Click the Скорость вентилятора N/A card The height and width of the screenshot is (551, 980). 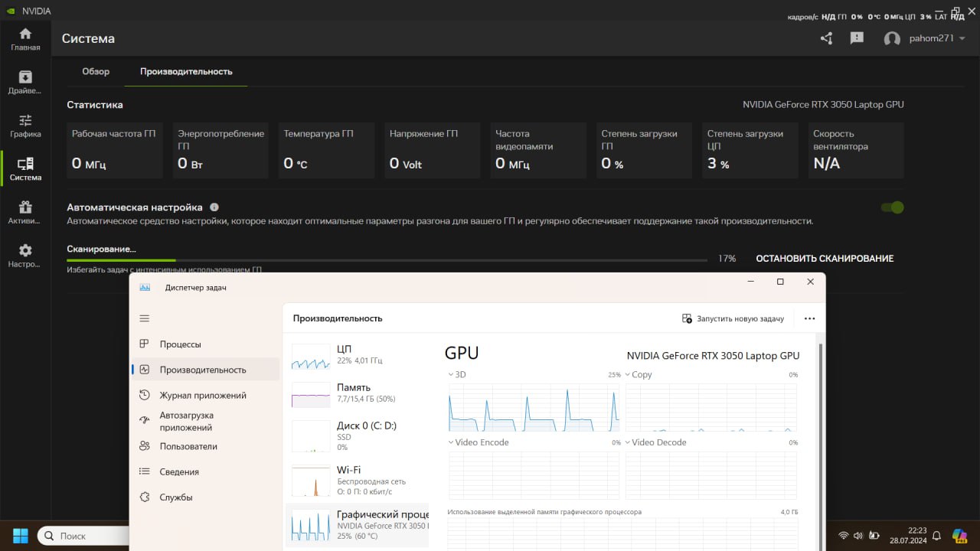pos(856,150)
